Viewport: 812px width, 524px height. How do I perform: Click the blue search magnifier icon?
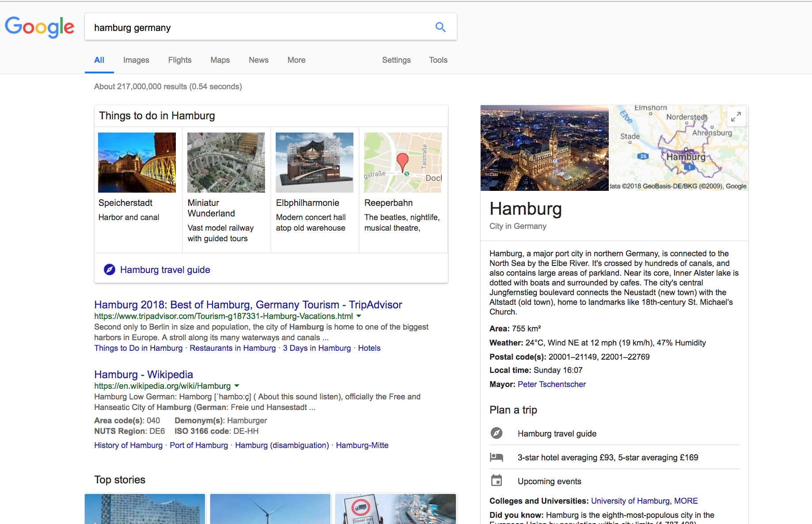[x=440, y=27]
